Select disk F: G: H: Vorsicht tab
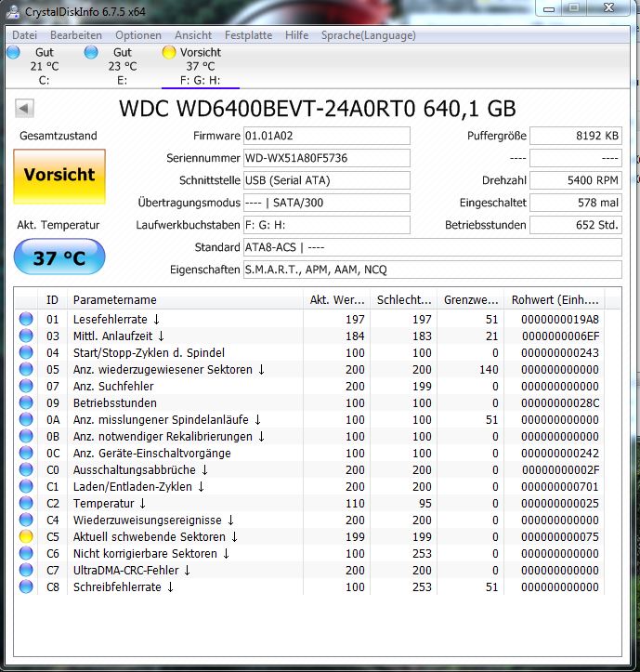The width and height of the screenshot is (640, 672). coord(200,66)
